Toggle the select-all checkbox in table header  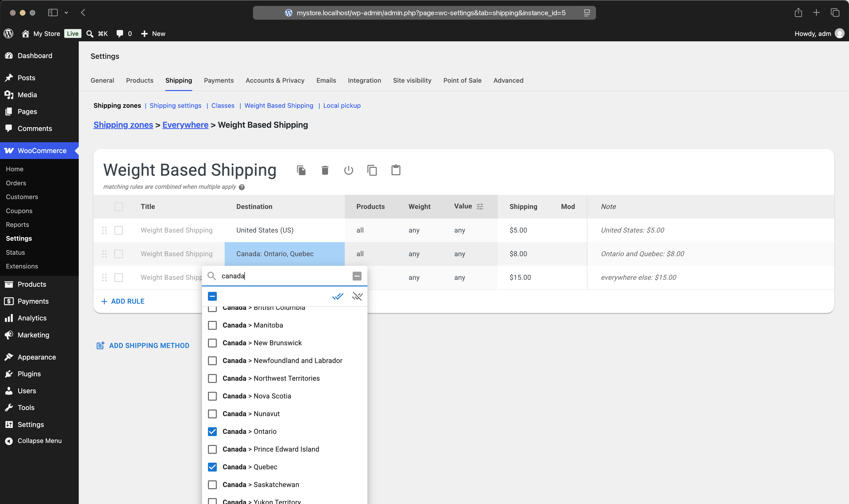click(119, 206)
